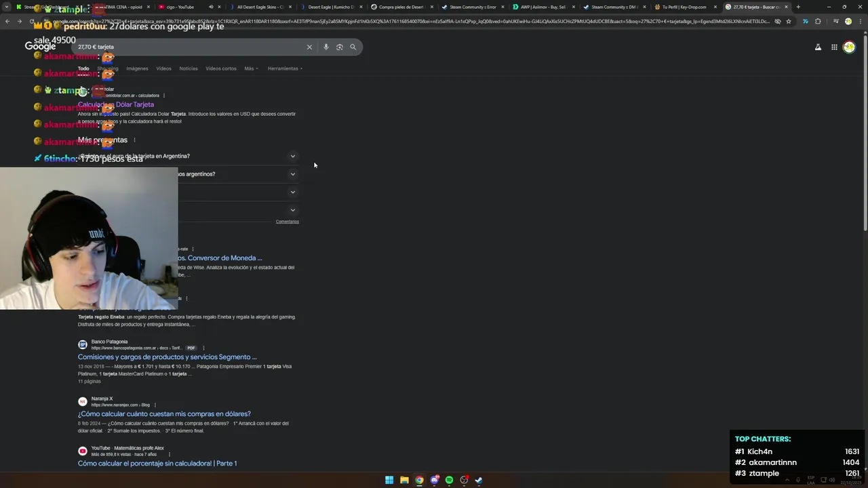Switch to the Compra pieles de Desert tab
This screenshot has width=868, height=488.
[400, 7]
